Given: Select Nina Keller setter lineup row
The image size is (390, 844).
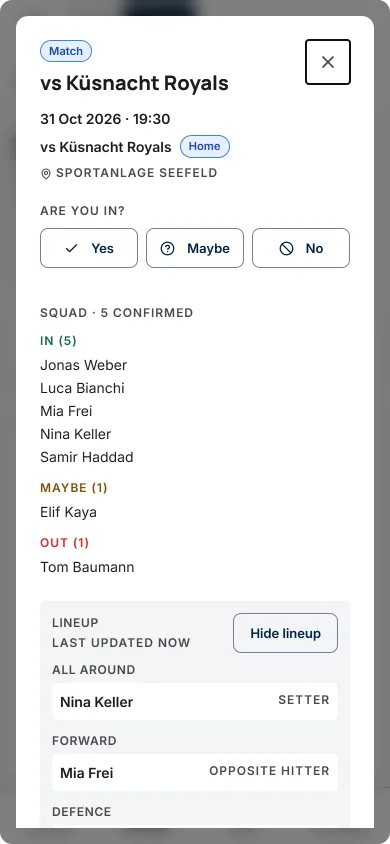Looking at the screenshot, I should coord(195,701).
